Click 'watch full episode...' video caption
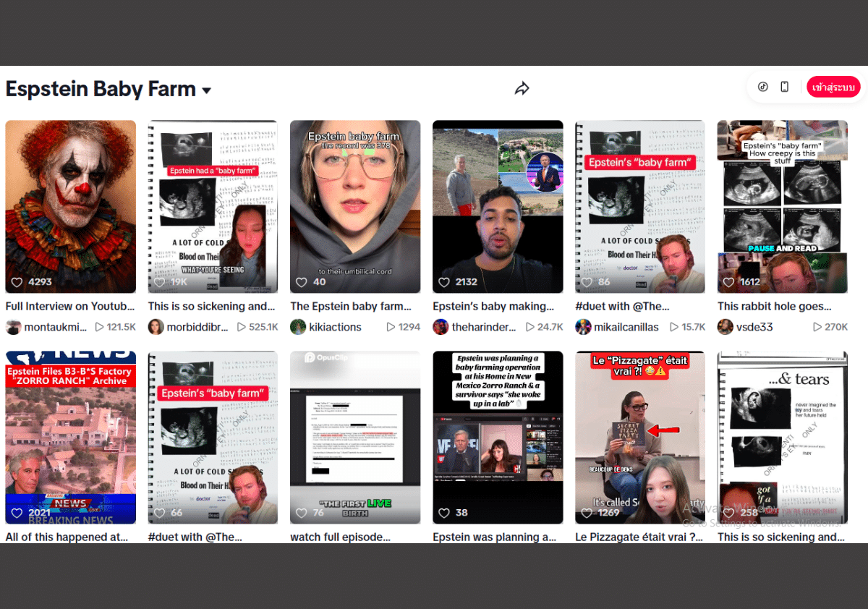The image size is (868, 609). pyautogui.click(x=340, y=537)
